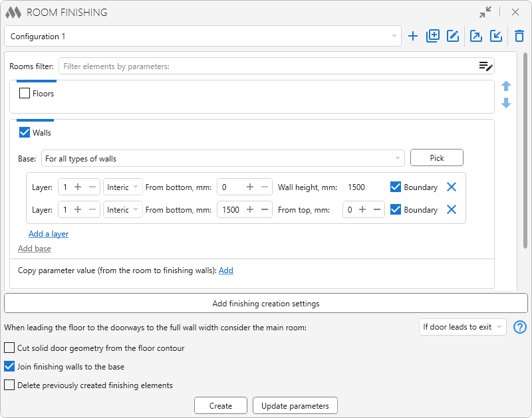This screenshot has height=418, width=532.
Task: Move finishing block up with arrow
Action: [506, 86]
